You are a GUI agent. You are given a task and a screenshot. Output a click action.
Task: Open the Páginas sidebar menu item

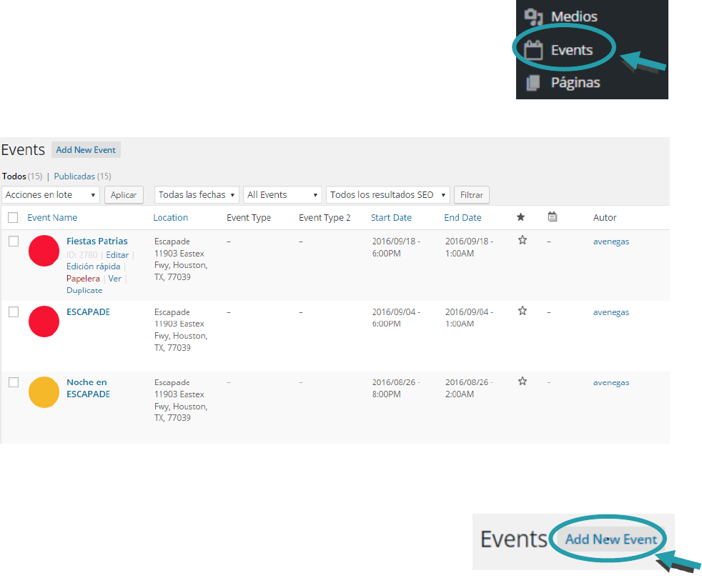pos(575,82)
